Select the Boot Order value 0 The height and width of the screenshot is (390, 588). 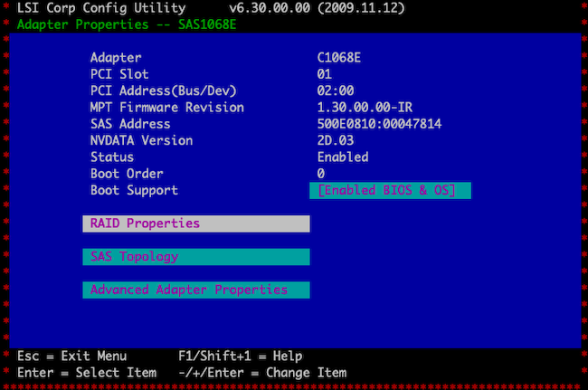[321, 174]
